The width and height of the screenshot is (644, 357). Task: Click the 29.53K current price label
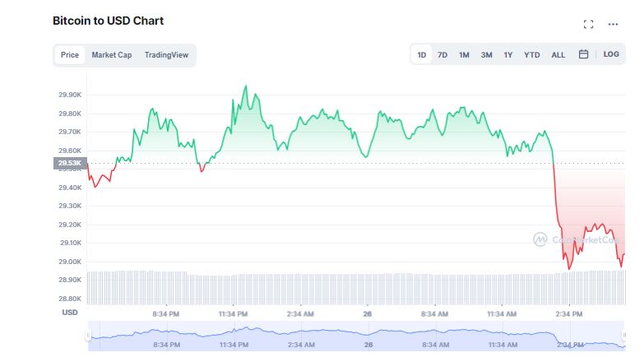coord(70,163)
